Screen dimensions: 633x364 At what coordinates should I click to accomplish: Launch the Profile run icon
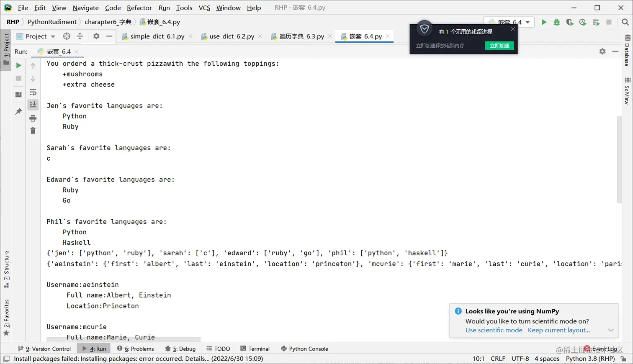(583, 22)
